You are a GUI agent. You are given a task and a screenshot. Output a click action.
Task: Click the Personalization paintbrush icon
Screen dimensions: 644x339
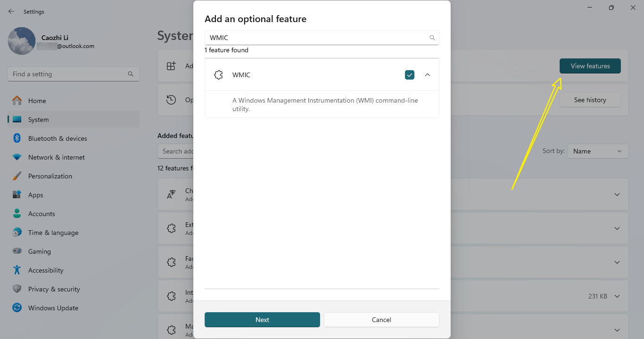17,176
